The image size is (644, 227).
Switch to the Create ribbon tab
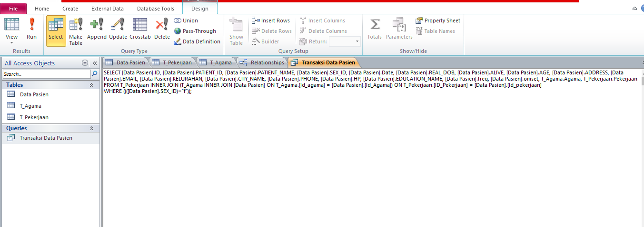70,9
